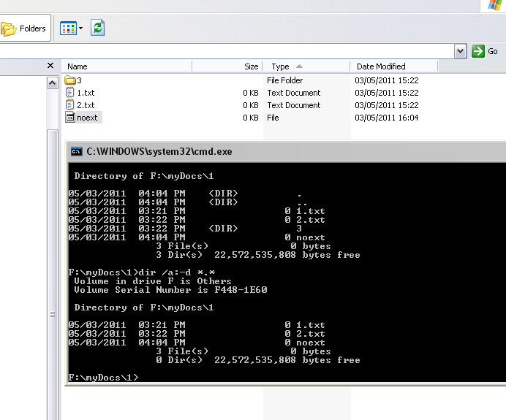Select the folder named 3
The width and height of the screenshot is (506, 420).
tap(70, 80)
